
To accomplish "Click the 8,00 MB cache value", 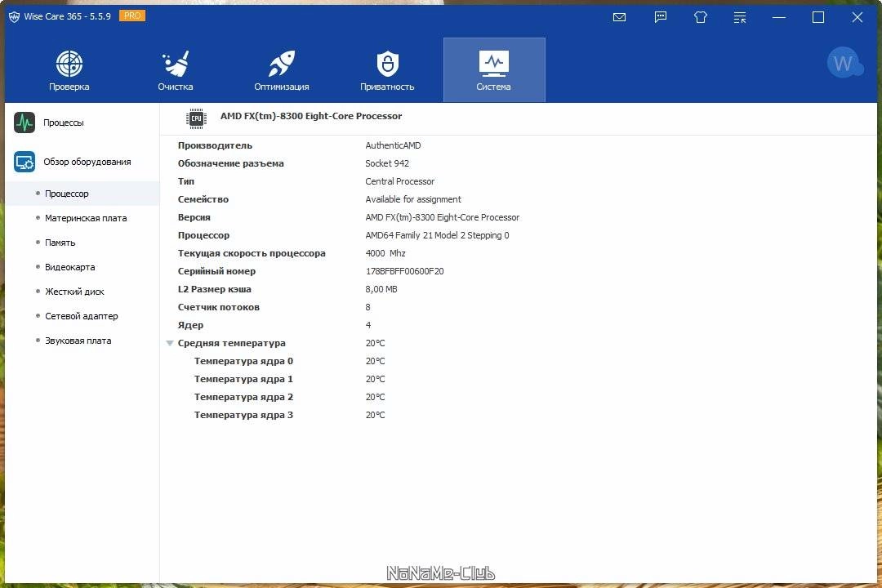I will point(381,289).
